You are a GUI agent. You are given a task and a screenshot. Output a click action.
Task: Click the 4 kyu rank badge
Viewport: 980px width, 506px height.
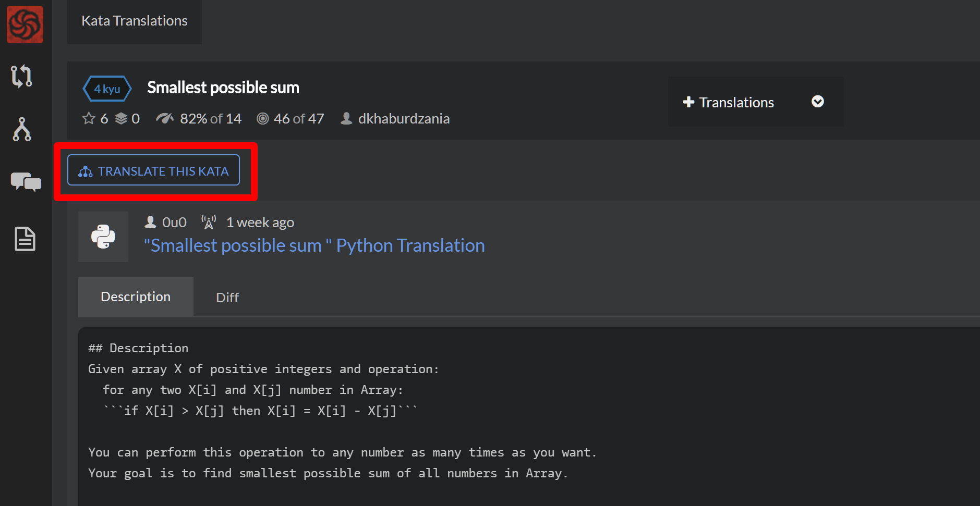pos(107,89)
